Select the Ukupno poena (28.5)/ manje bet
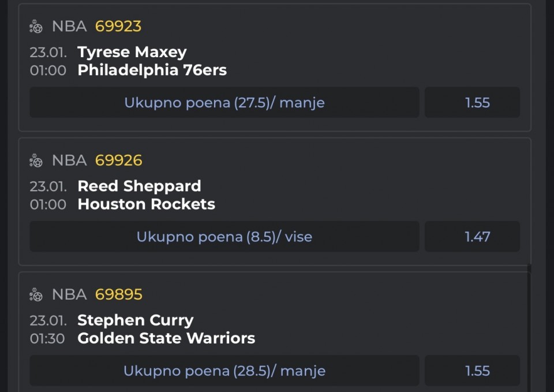The height and width of the screenshot is (392, 554). click(224, 371)
